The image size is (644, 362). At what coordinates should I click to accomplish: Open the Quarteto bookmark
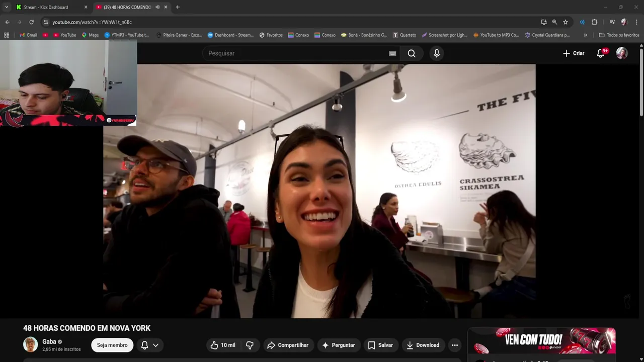coord(404,35)
